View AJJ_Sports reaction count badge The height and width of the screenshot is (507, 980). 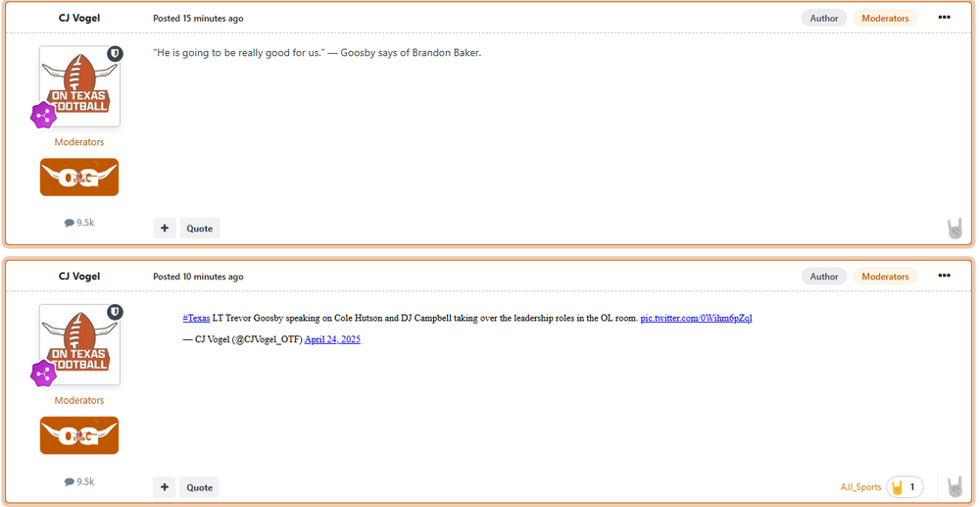coord(905,487)
